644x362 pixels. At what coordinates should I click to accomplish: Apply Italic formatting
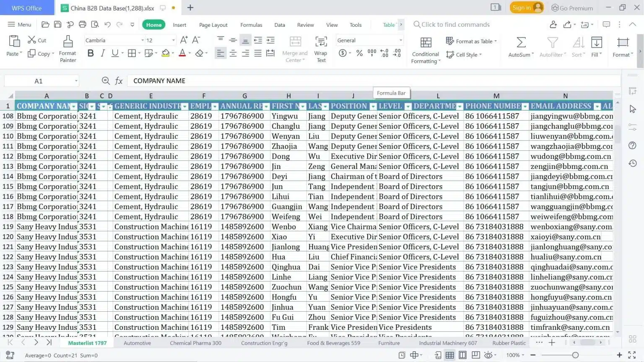[x=103, y=53]
